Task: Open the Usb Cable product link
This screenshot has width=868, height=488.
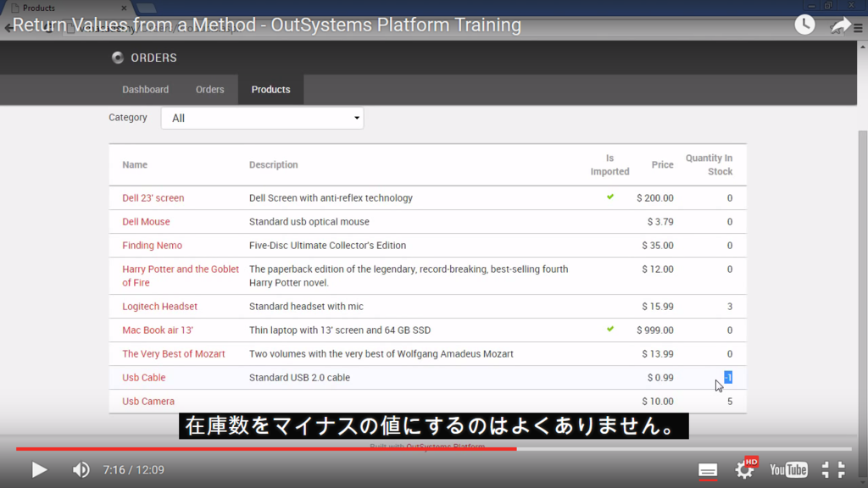Action: tap(144, 378)
